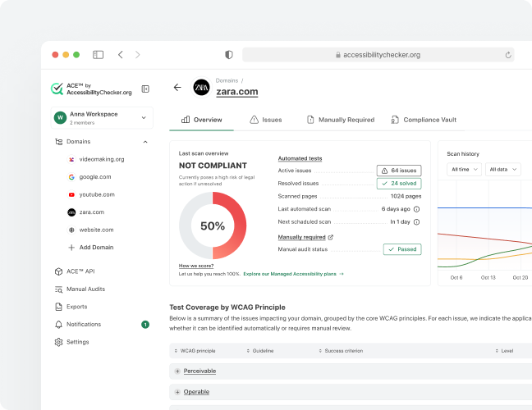The width and height of the screenshot is (532, 410).
Task: Switch to Manually Required tab
Action: click(341, 120)
